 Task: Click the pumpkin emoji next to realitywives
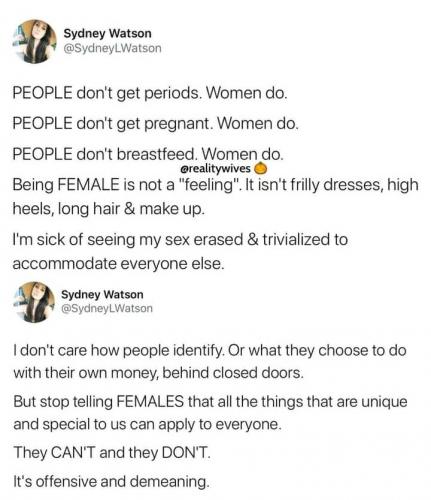pyautogui.click(x=261, y=169)
